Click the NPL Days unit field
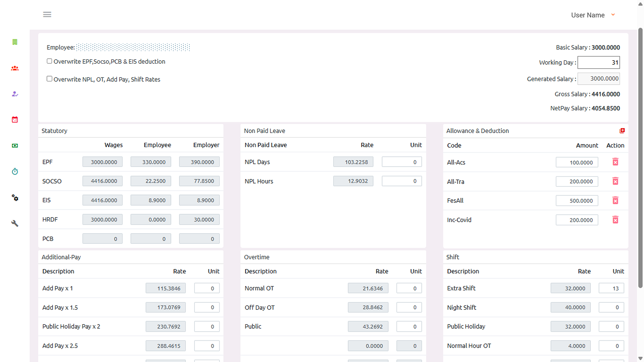644x362 pixels. pyautogui.click(x=402, y=162)
